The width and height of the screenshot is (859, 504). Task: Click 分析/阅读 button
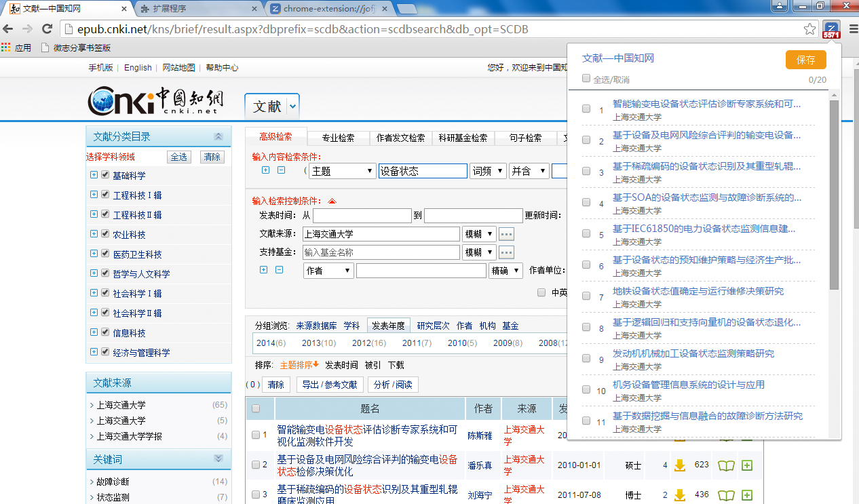[x=393, y=385]
